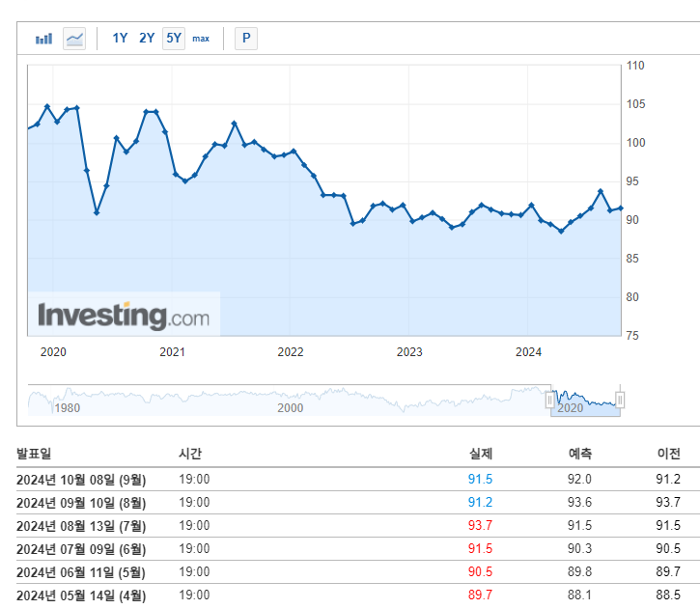Open the 2024년 10월 08일 (9월) release row
This screenshot has width=700, height=609.
pos(81,480)
